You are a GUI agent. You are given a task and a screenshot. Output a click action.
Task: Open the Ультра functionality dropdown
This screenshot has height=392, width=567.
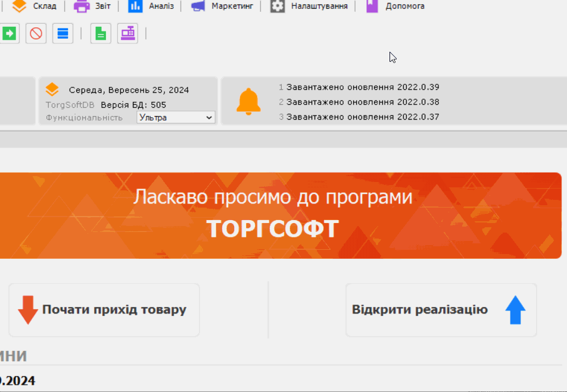coord(175,117)
